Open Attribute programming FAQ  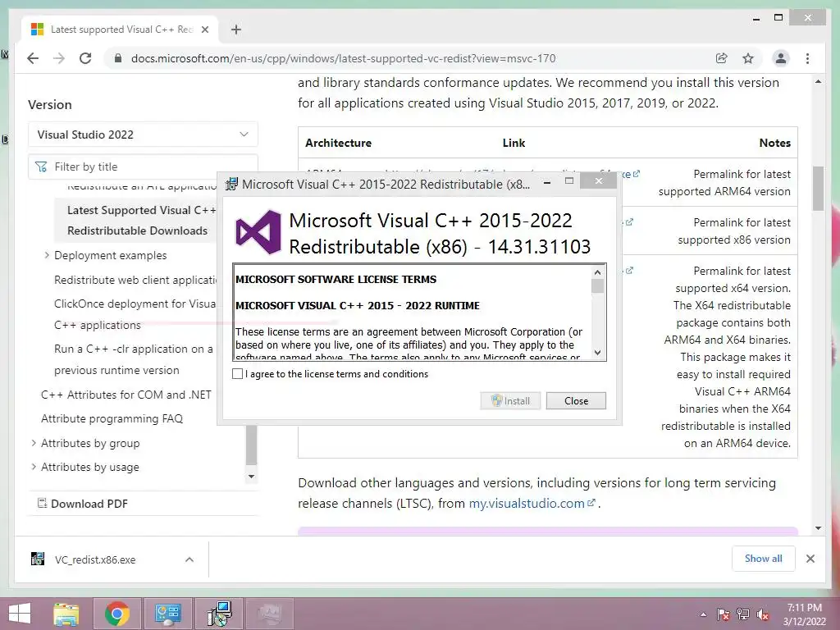112,418
